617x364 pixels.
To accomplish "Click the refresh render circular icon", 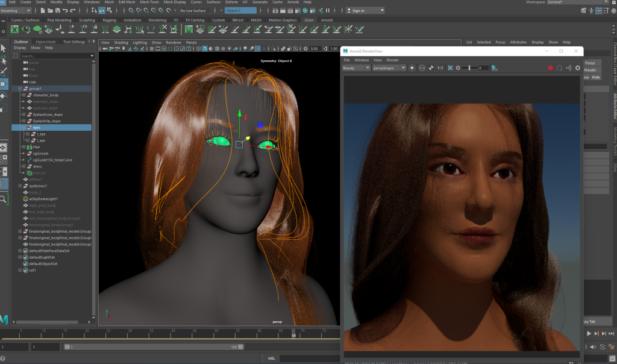I will click(x=560, y=68).
